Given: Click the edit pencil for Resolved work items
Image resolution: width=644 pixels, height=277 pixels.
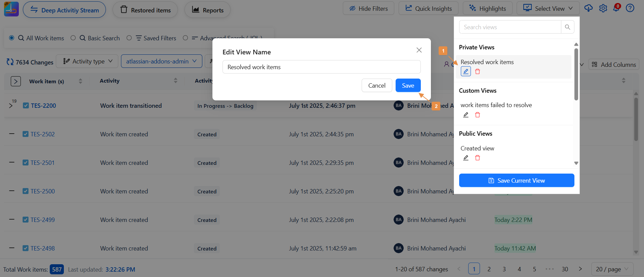Looking at the screenshot, I should [466, 72].
